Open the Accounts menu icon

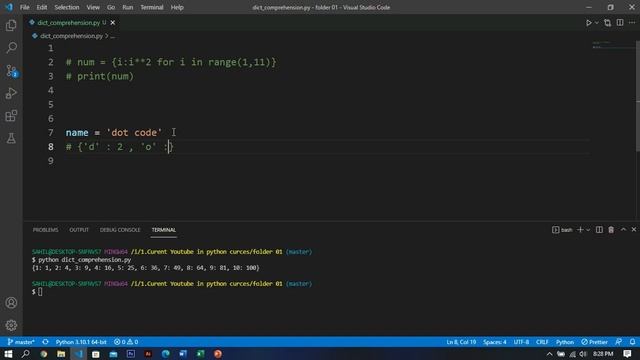click(11, 302)
